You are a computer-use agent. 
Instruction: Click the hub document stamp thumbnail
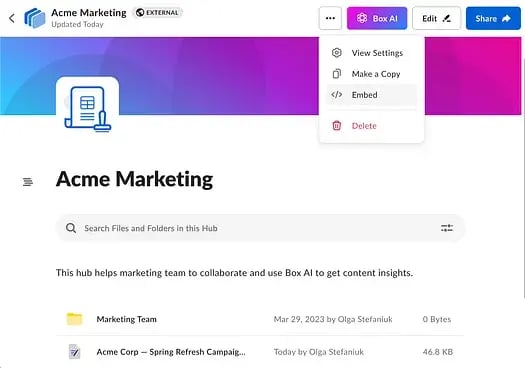coord(87,108)
